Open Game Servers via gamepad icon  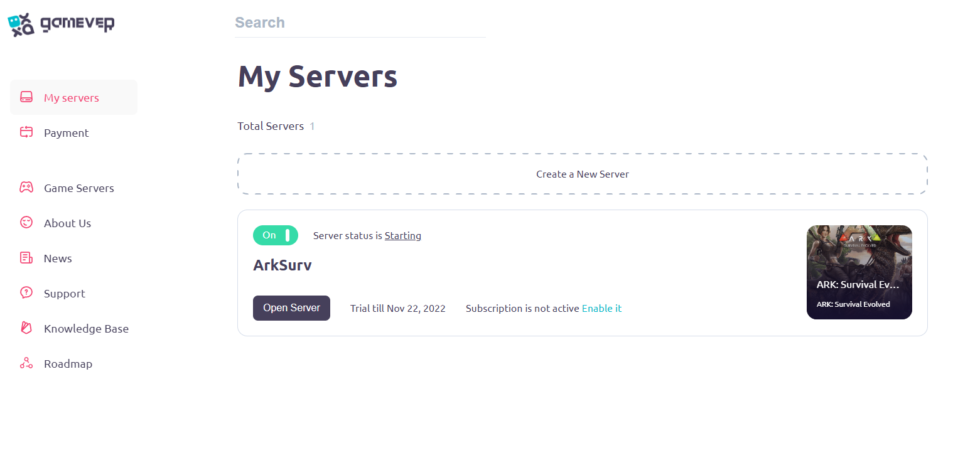pos(26,187)
